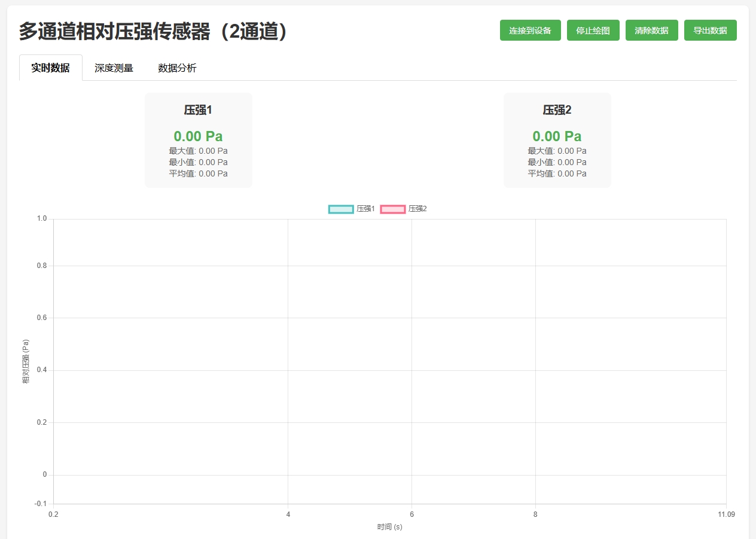Click the 时间 (s) axis label
Viewport: 756px width, 539px height.
click(x=388, y=527)
